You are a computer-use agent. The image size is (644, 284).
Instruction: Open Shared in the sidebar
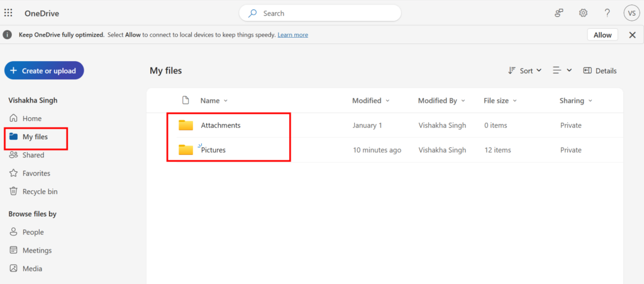click(x=33, y=155)
